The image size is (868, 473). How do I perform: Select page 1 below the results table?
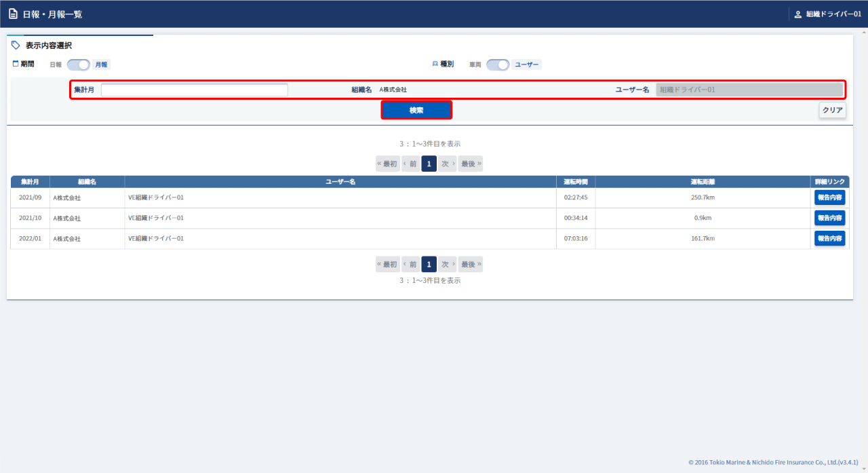429,264
